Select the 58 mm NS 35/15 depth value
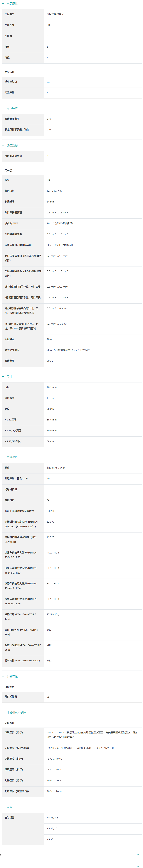The height and width of the screenshot is (868, 143). [50, 441]
